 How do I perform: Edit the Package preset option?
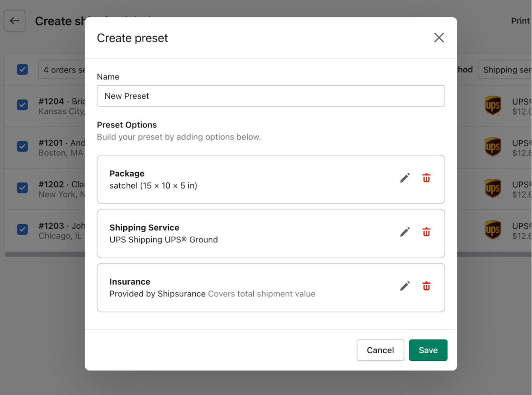405,178
